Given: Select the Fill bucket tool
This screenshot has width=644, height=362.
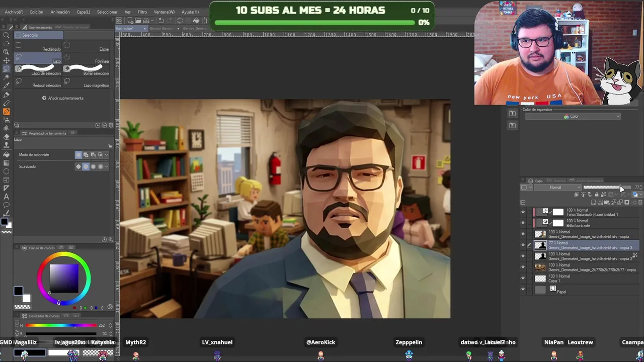Looking at the screenshot, I should click(x=6, y=154).
